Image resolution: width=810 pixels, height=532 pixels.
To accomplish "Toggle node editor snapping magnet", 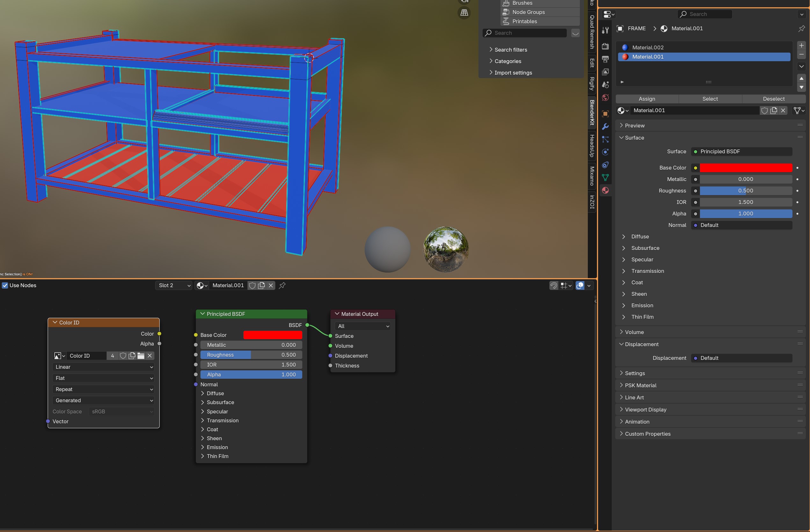I will (x=554, y=286).
